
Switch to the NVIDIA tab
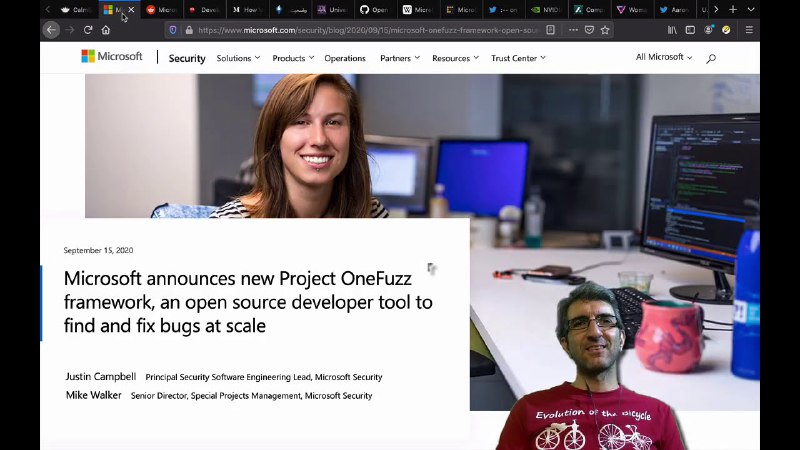(545, 9)
